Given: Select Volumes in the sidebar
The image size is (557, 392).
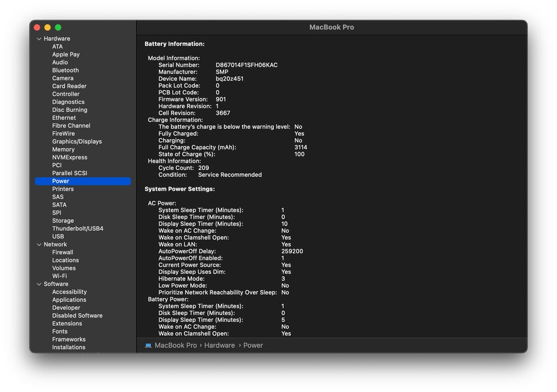Looking at the screenshot, I should [x=64, y=268].
